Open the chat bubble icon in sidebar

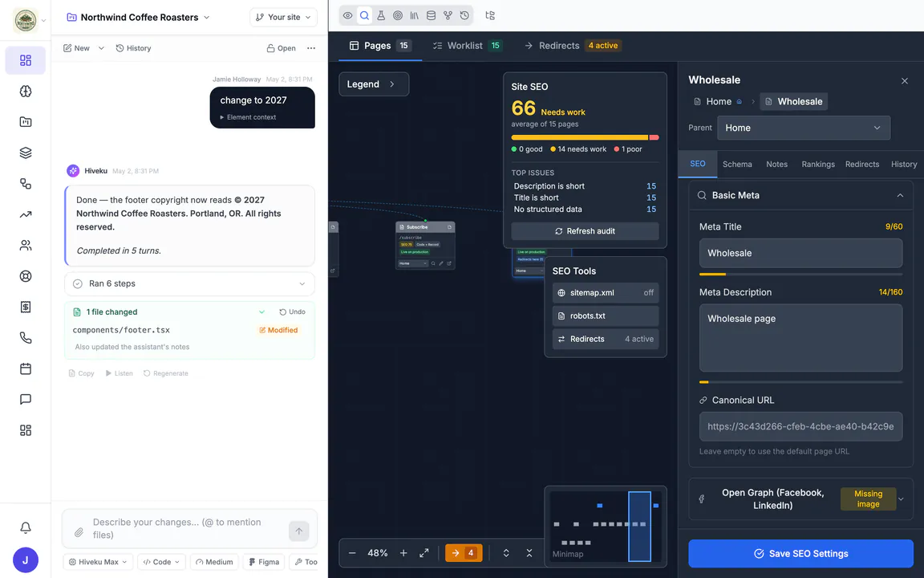(26, 399)
